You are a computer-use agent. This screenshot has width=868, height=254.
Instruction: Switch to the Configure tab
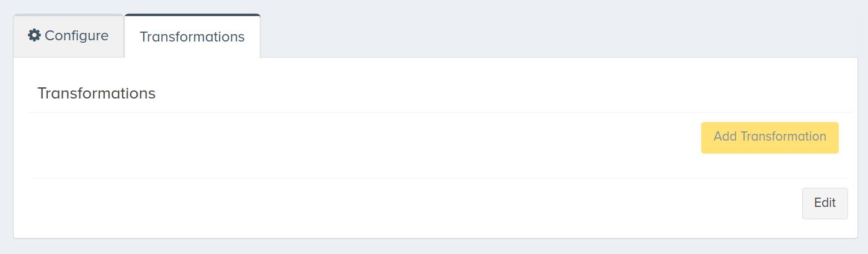tap(69, 36)
